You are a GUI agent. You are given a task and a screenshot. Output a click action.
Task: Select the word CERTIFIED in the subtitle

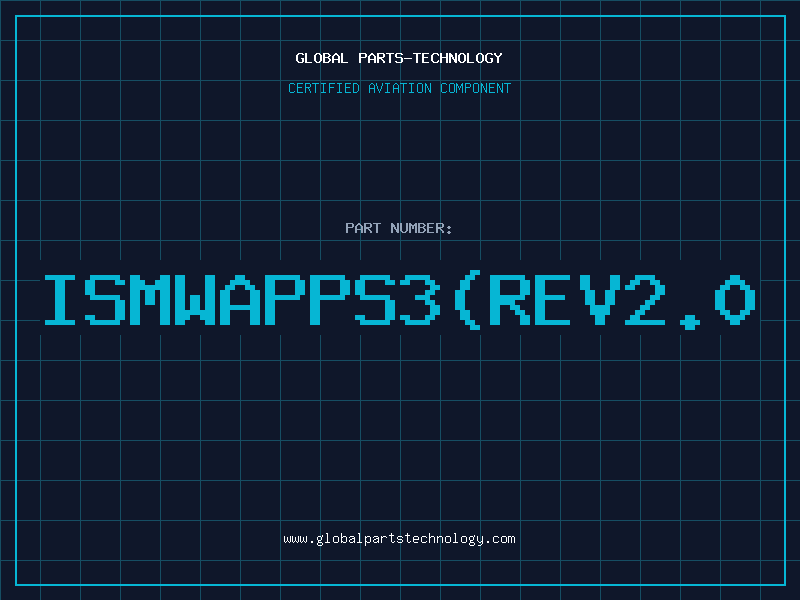coord(324,88)
